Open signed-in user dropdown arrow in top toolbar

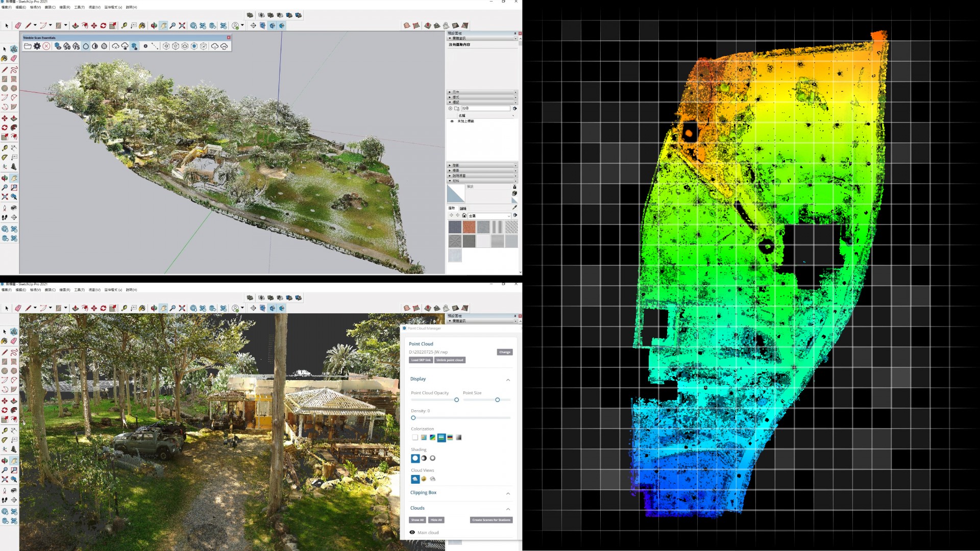(242, 26)
